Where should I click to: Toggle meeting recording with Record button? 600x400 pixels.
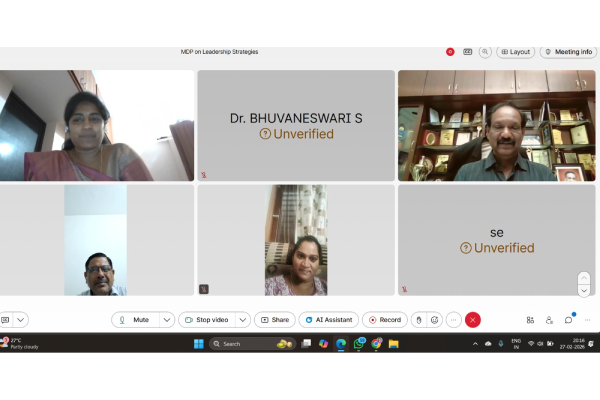[385, 320]
